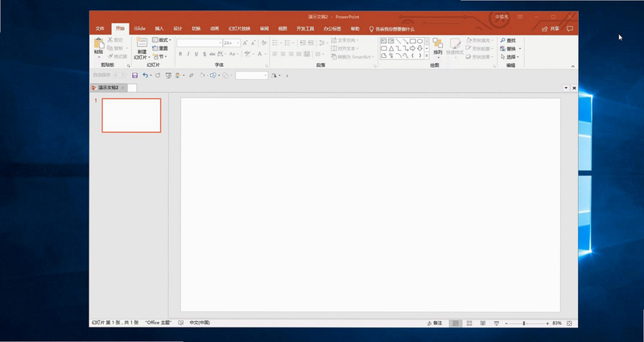The width and height of the screenshot is (644, 342).
Task: Click the strikethrough abc button
Action: tap(213, 54)
